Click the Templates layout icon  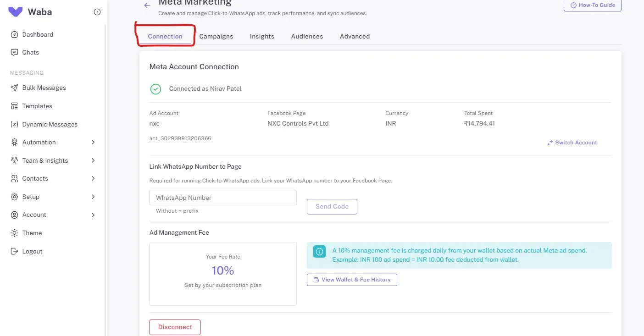(14, 106)
